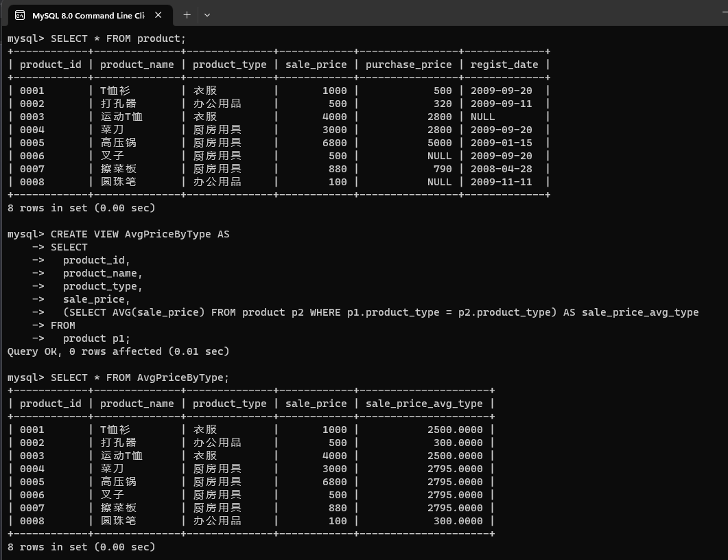
Task: Select the MySQL 8.0 Command Line Client tab
Action: 88,15
